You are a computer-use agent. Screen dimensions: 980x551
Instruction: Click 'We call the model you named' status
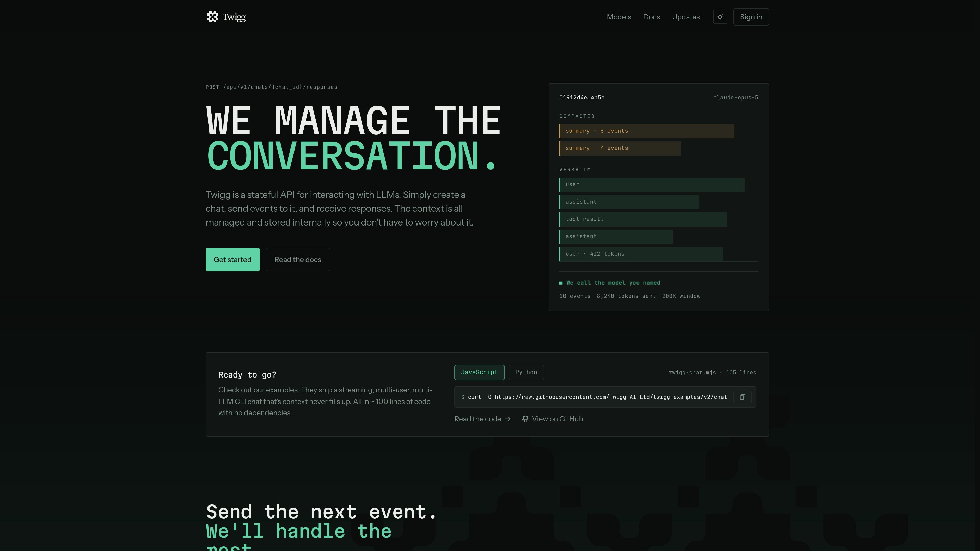pyautogui.click(x=609, y=283)
